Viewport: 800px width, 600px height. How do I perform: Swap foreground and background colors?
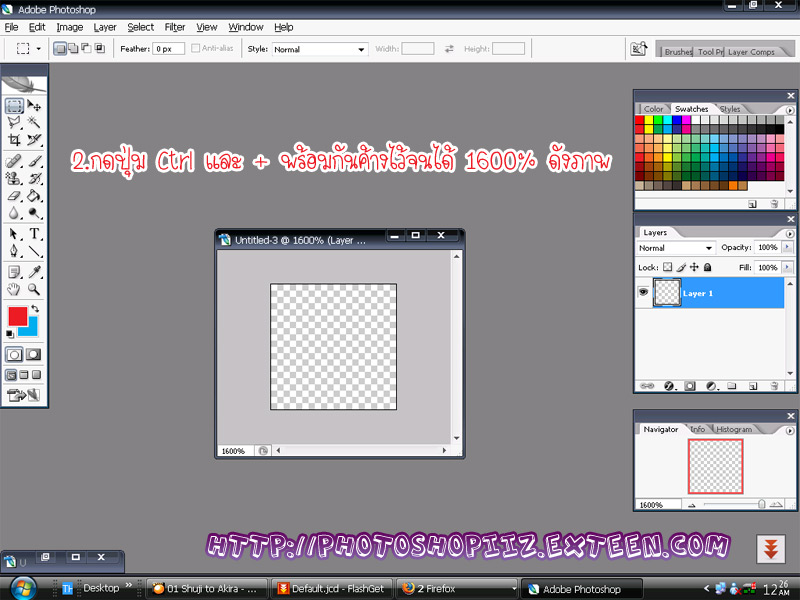click(35, 309)
